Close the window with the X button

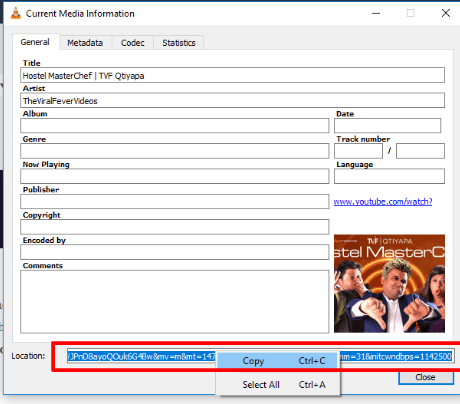(446, 13)
